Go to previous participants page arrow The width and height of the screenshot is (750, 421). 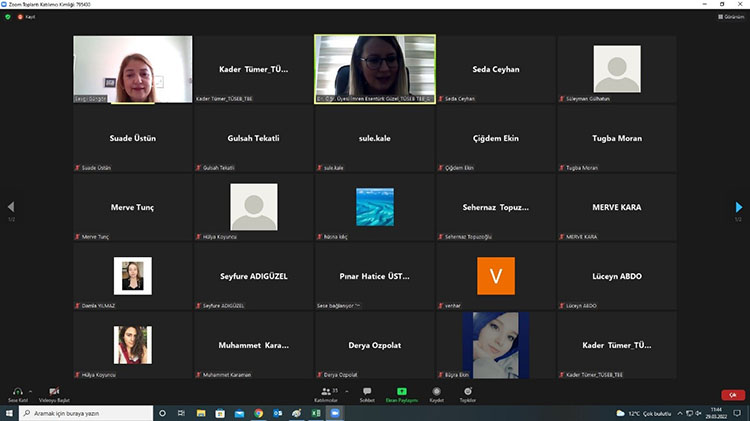(x=11, y=207)
